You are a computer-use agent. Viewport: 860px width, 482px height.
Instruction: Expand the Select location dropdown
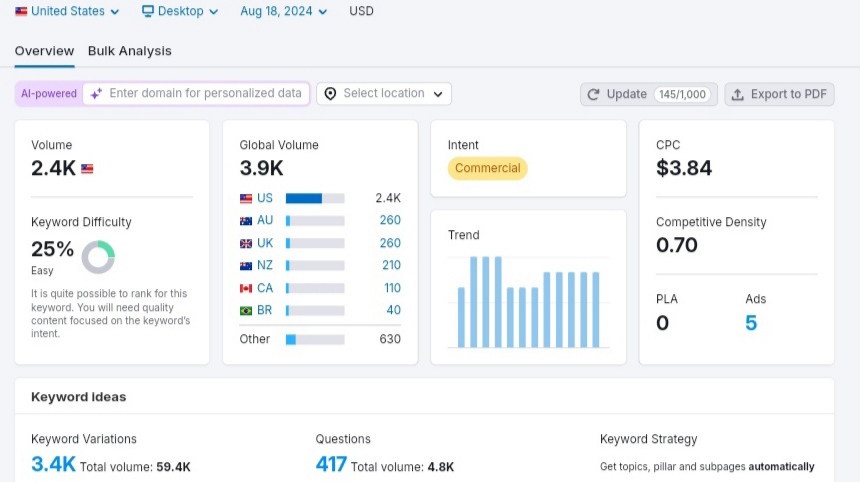pyautogui.click(x=384, y=94)
